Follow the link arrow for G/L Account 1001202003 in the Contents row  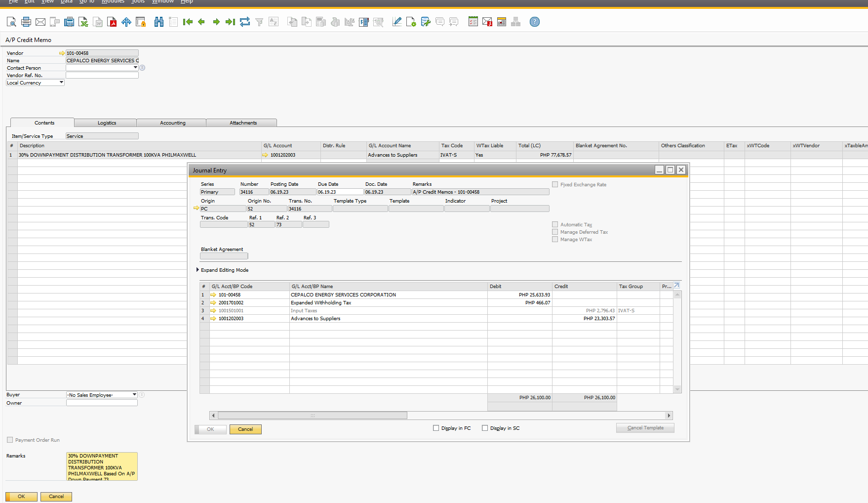point(265,155)
